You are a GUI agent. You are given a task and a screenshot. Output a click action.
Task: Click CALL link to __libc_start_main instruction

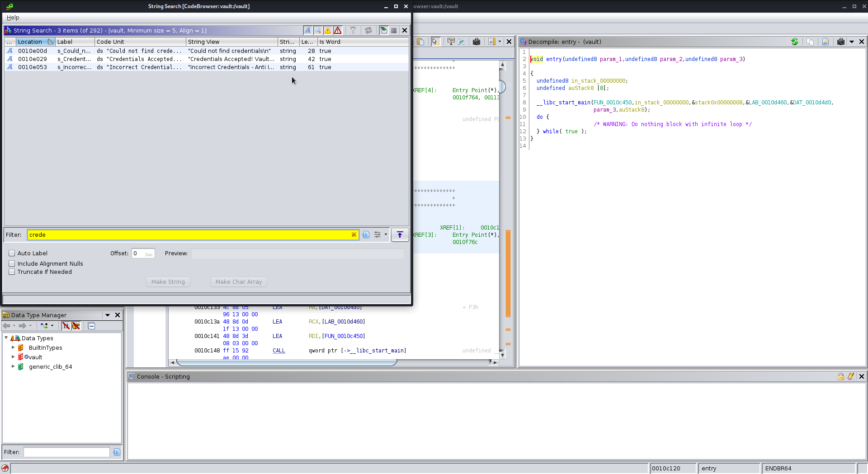tap(279, 351)
